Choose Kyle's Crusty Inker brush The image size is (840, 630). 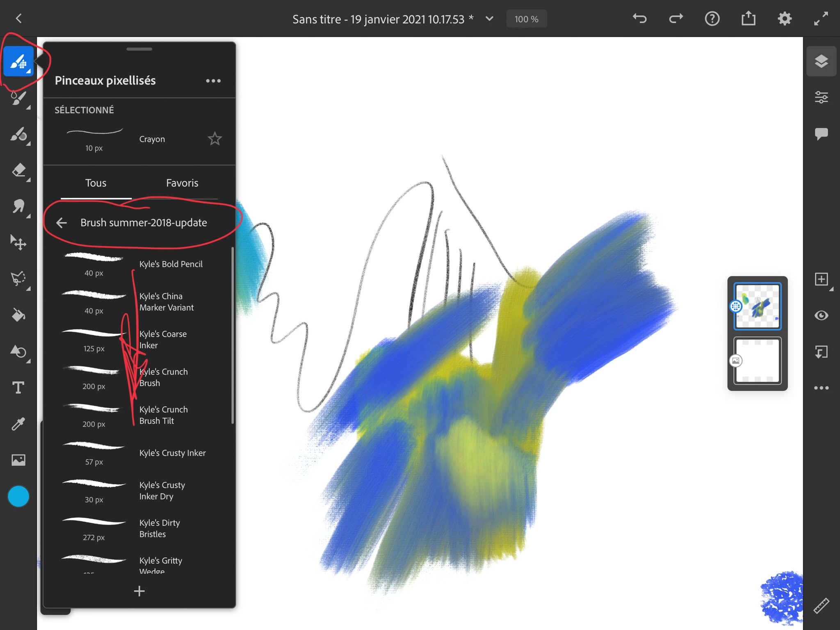tap(172, 453)
